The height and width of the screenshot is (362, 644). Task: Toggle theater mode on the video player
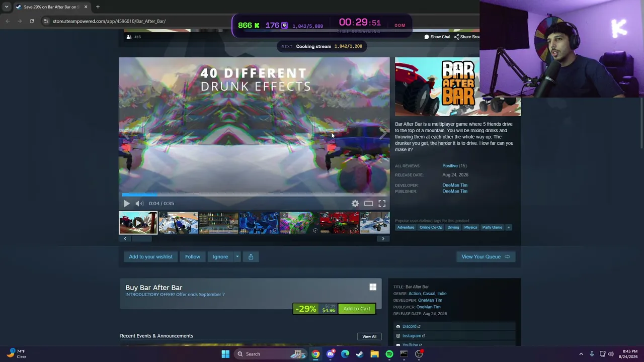[x=369, y=204]
